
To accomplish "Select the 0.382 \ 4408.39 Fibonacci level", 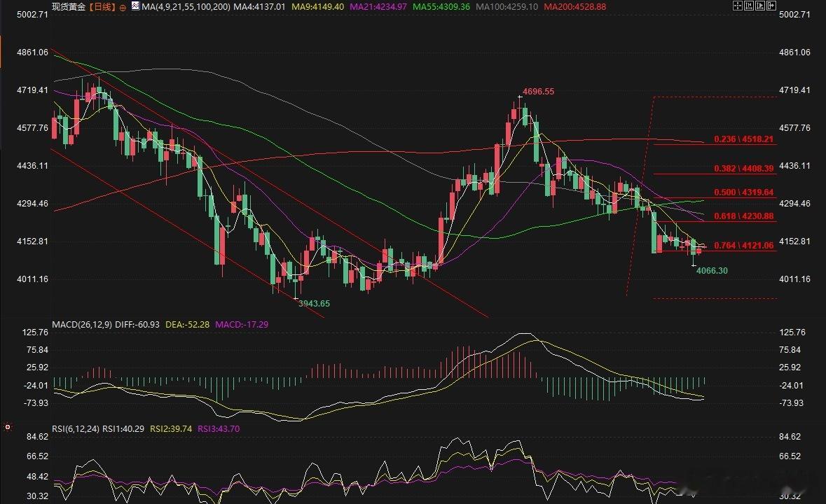I will [744, 169].
